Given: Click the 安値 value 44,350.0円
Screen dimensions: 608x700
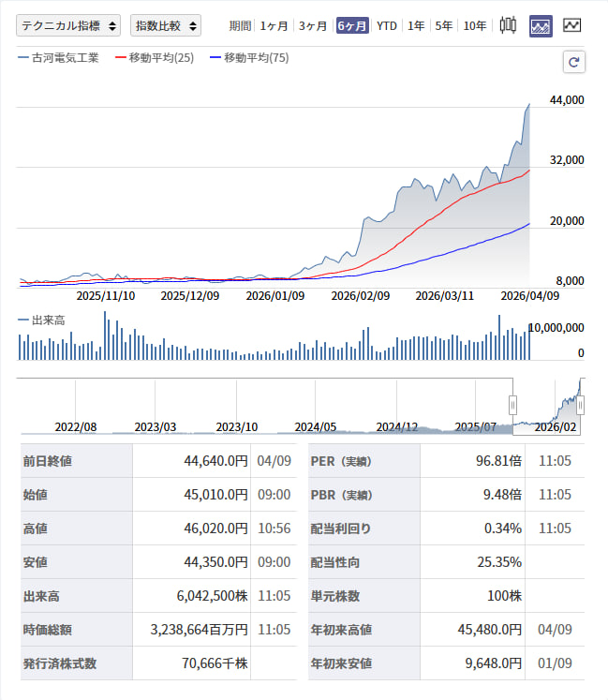Looking at the screenshot, I should pos(216,562).
